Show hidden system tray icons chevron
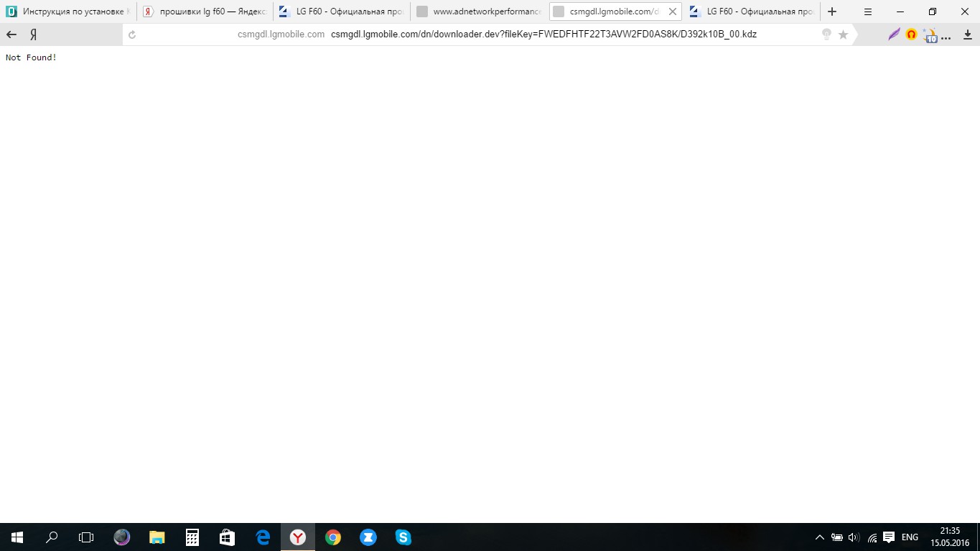Viewport: 980px width, 551px height. pos(819,537)
